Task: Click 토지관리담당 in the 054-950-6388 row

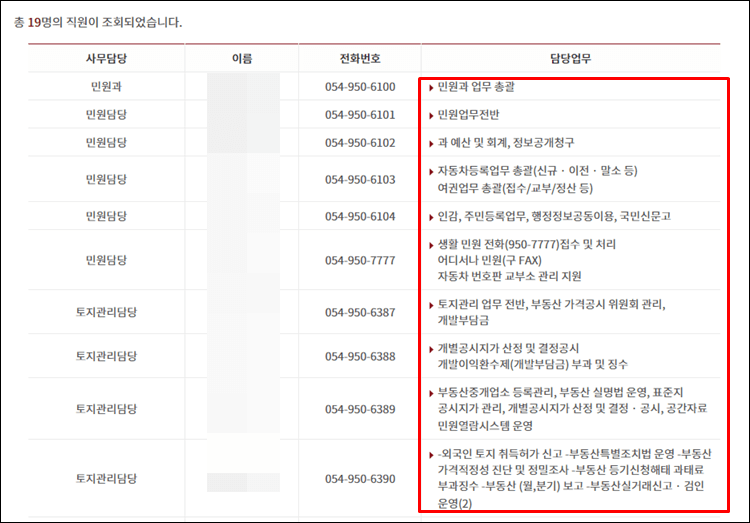Action: click(x=106, y=356)
